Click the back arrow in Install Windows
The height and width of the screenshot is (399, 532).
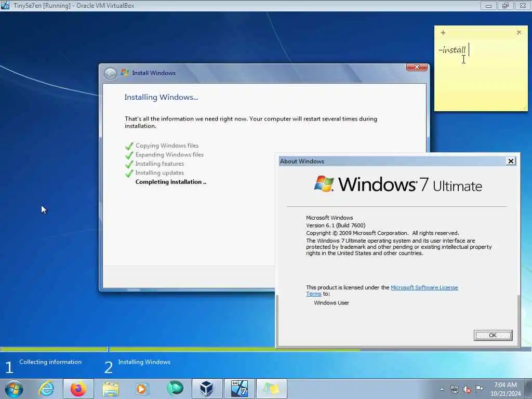pyautogui.click(x=110, y=73)
